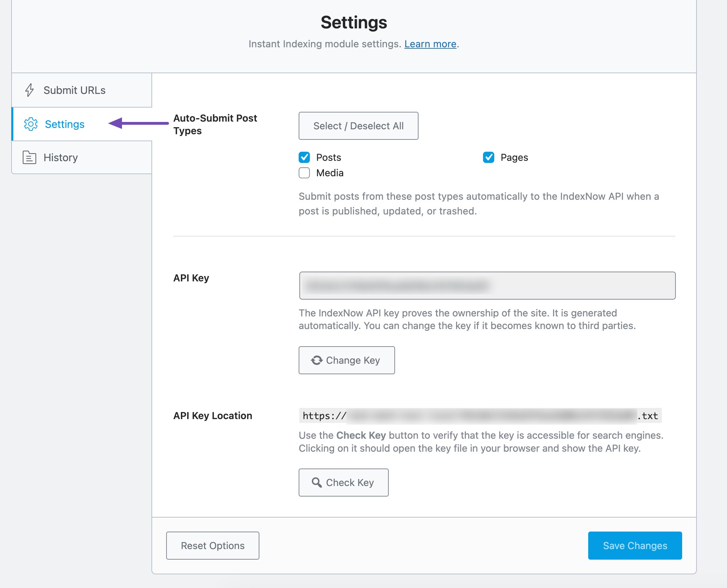Switch to the History tab
The height and width of the screenshot is (588, 727).
pyautogui.click(x=61, y=157)
